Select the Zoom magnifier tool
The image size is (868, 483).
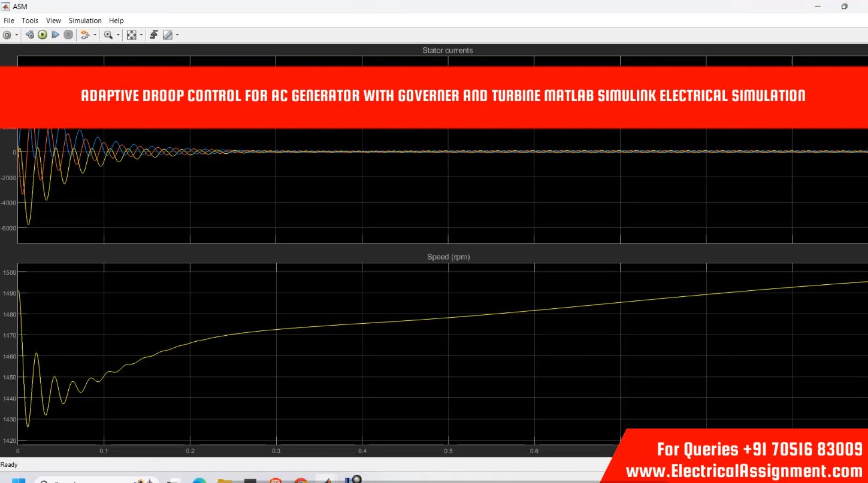[x=108, y=35]
